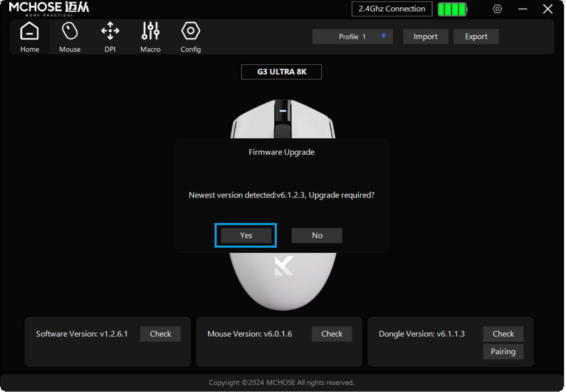
Task: Click the Export button
Action: pos(476,37)
